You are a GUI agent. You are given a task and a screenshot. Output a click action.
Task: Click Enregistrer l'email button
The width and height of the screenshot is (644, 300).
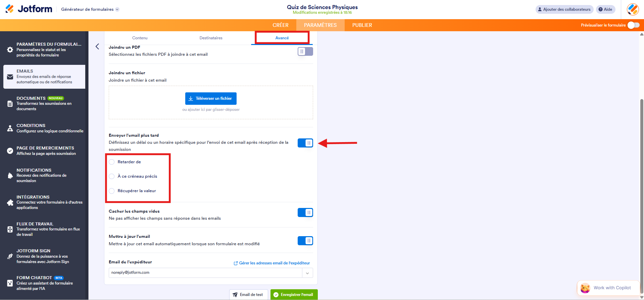[x=294, y=295]
